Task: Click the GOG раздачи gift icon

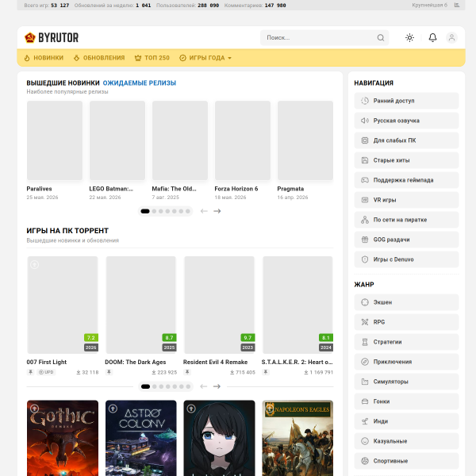Action: point(365,240)
